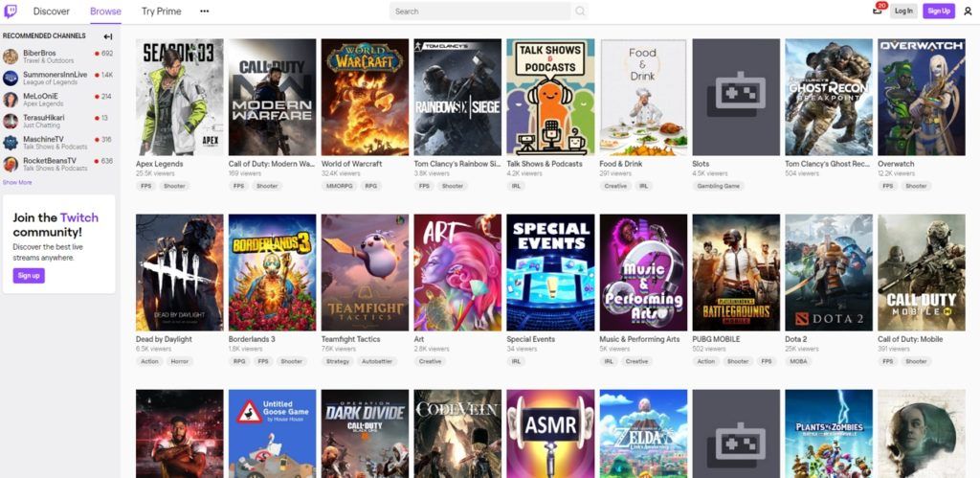Collapse the recommended channels sidebar
This screenshot has height=478, width=980.
tap(108, 36)
